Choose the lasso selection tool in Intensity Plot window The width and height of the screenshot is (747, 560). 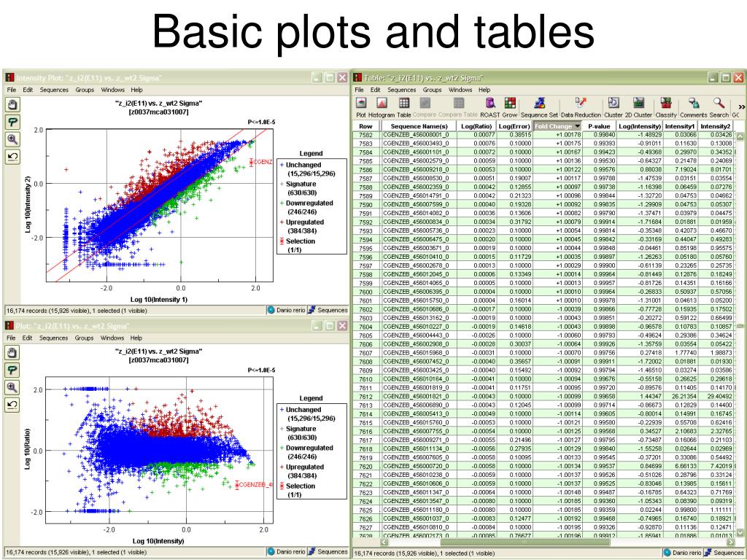tap(13, 122)
